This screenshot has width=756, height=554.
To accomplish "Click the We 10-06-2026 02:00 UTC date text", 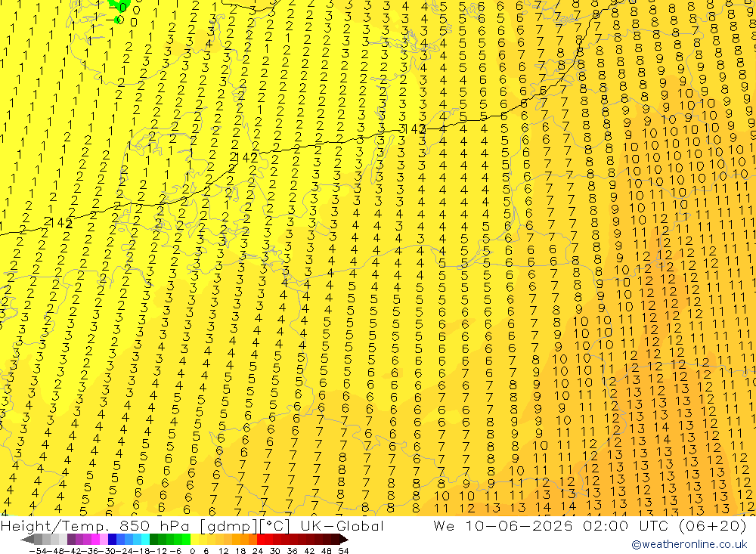I will click(552, 525).
